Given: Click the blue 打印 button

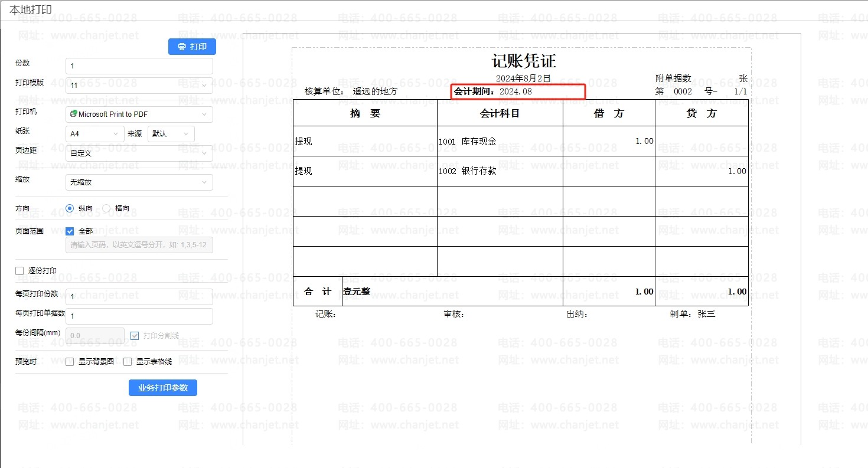Looking at the screenshot, I should [x=192, y=47].
